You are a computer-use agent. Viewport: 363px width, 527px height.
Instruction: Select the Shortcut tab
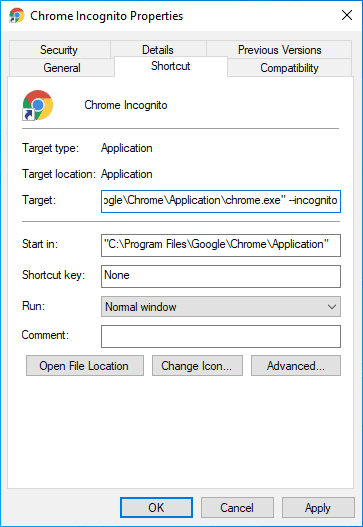pyautogui.click(x=171, y=66)
